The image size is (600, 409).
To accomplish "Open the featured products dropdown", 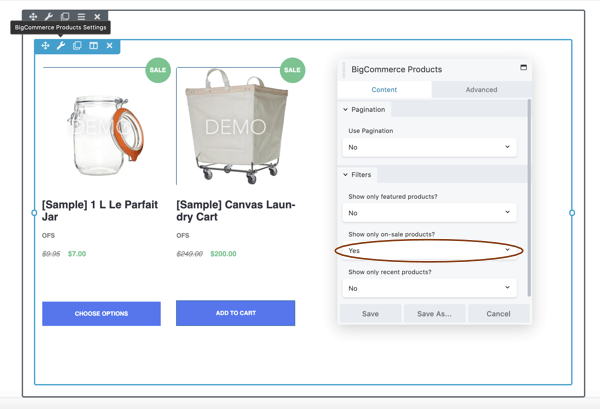I will click(430, 212).
